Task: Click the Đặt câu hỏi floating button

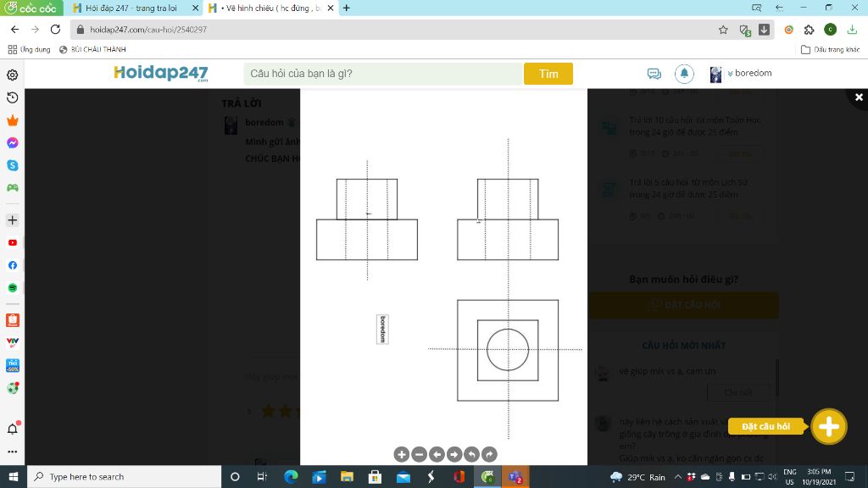Action: [765, 426]
